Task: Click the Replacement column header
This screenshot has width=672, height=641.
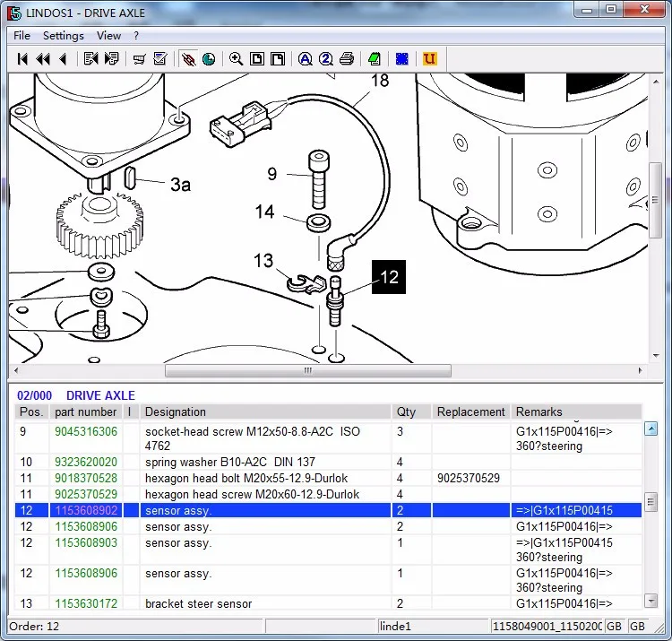Action: 471,412
